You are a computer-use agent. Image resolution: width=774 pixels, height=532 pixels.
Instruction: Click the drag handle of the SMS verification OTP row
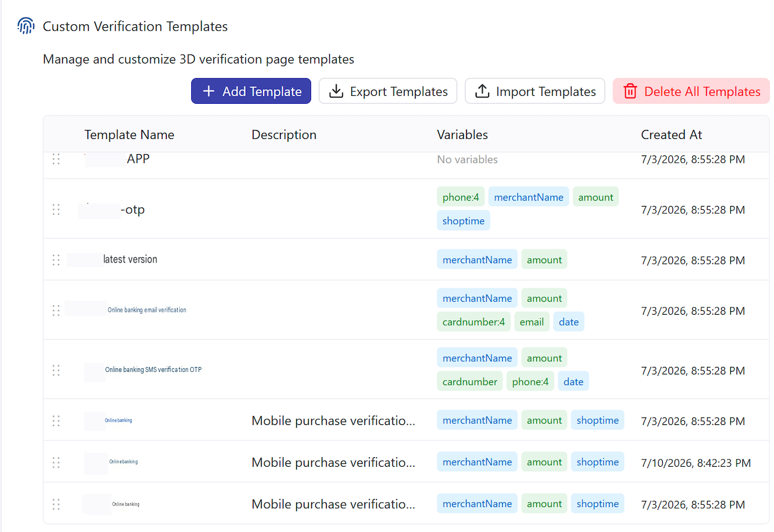pyautogui.click(x=56, y=370)
